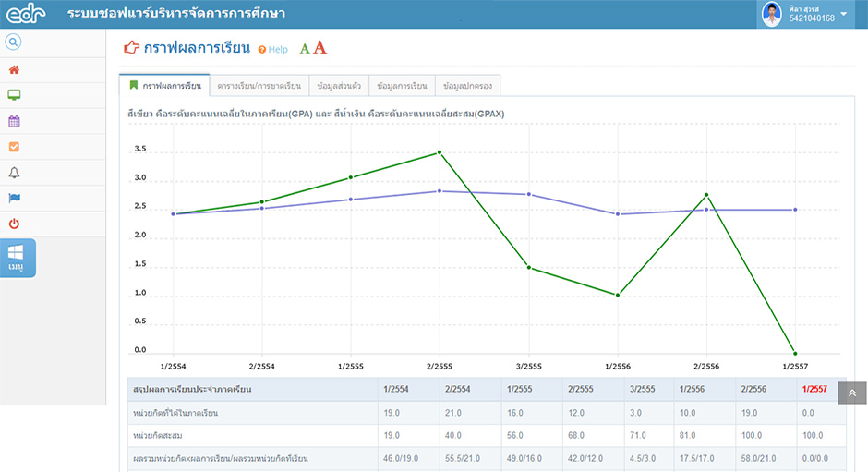
Task: Open the blue Windows-style เมนู button
Action: pos(17,258)
